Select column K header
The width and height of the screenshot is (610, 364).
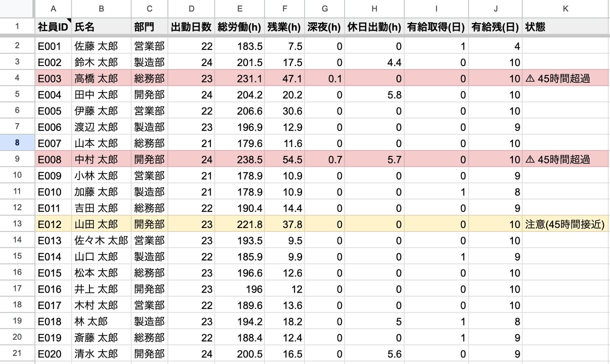tap(566, 9)
